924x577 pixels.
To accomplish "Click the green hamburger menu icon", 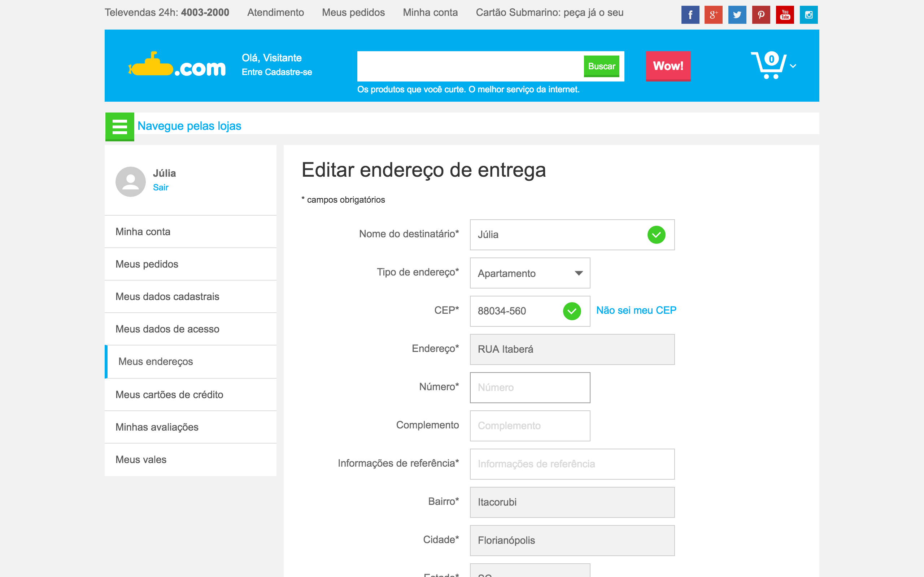I will 119,127.
